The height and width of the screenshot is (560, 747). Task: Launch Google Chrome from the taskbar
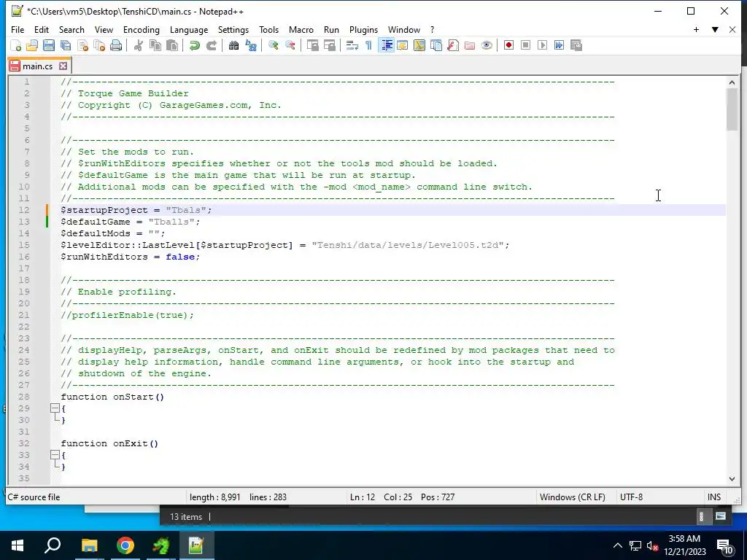(125, 545)
